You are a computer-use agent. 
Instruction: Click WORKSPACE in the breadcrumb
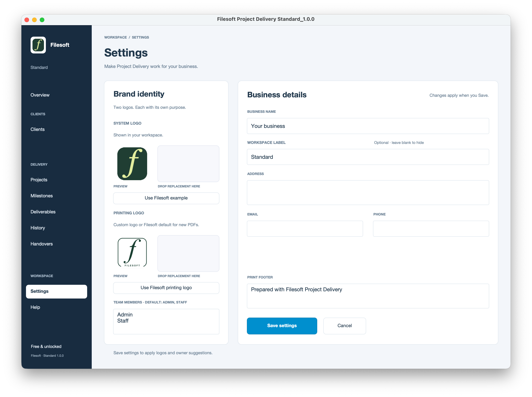(115, 37)
